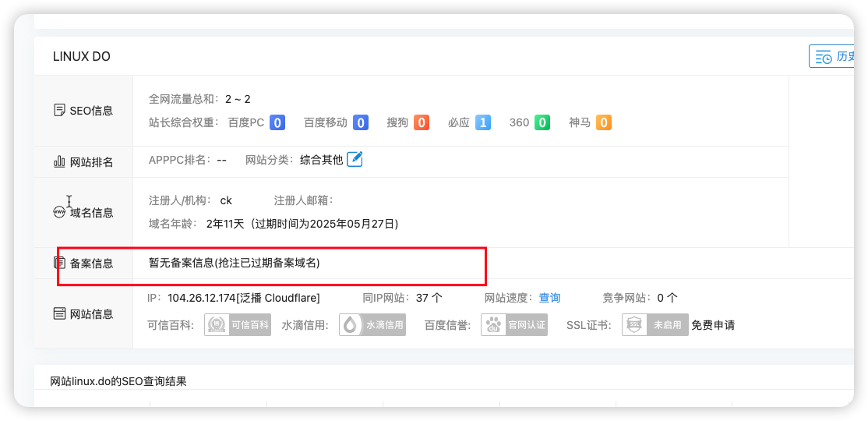Click the IP address 104.26.12.174
This screenshot has height=421, width=868.
coord(202,298)
